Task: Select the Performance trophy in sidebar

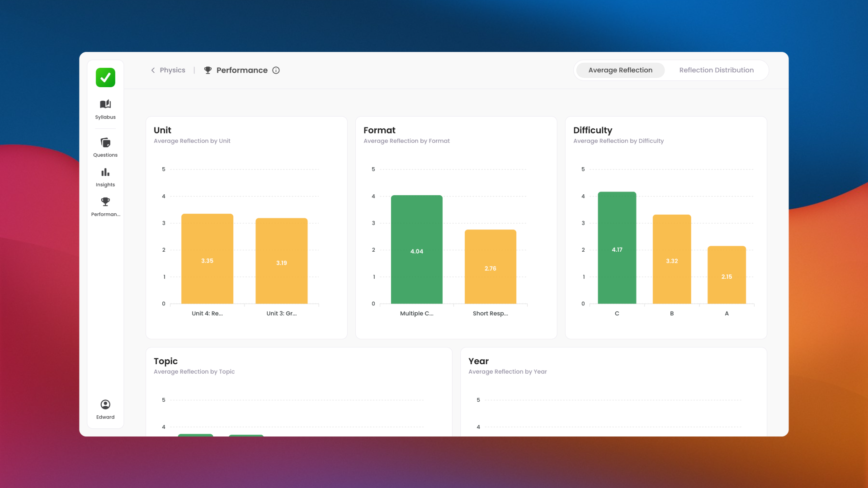Action: (x=105, y=202)
